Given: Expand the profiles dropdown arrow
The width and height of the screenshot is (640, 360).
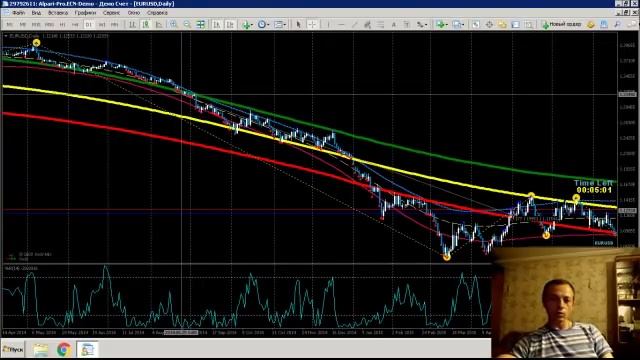Looking at the screenshot, I should coord(463,25).
